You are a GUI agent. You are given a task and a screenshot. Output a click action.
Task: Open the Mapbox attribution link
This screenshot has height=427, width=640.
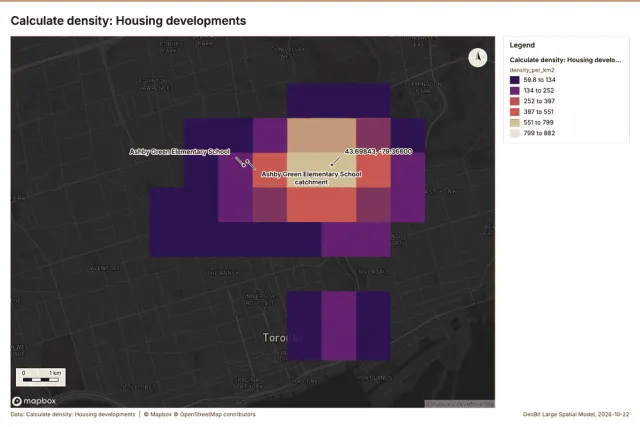tap(158, 414)
